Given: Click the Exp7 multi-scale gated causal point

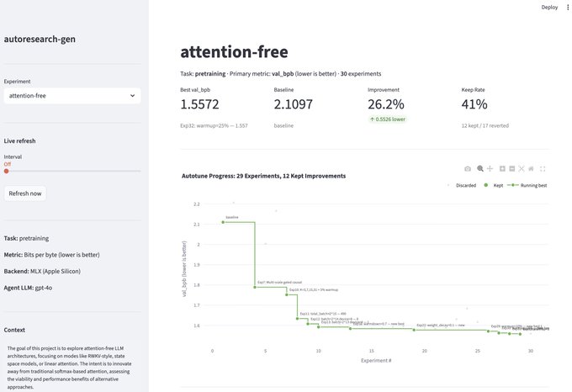Looking at the screenshot, I should (255, 287).
